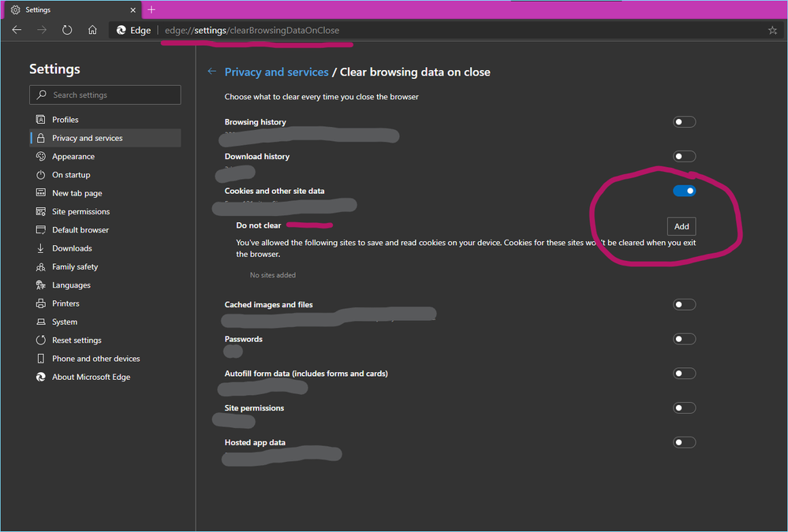788x532 pixels.
Task: Click the Downloads sidebar icon
Action: [x=41, y=248]
